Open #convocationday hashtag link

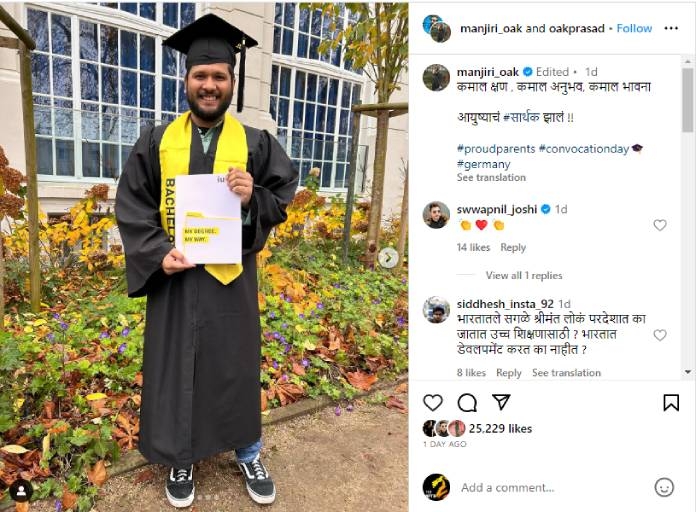tap(584, 149)
